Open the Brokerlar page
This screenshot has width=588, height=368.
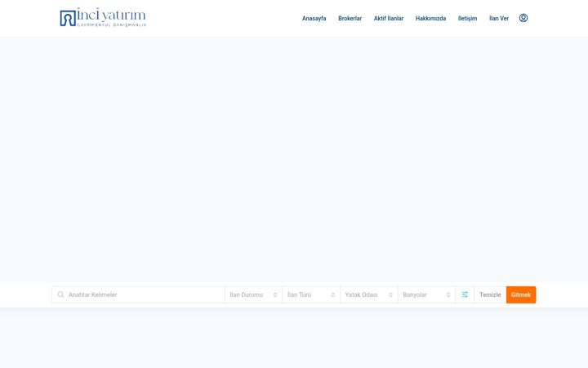350,18
